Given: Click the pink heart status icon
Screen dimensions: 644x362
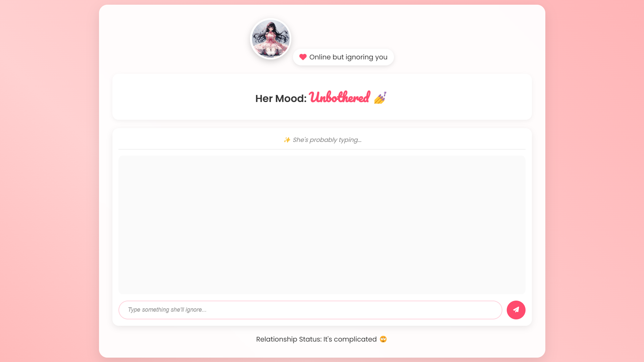Looking at the screenshot, I should (303, 57).
